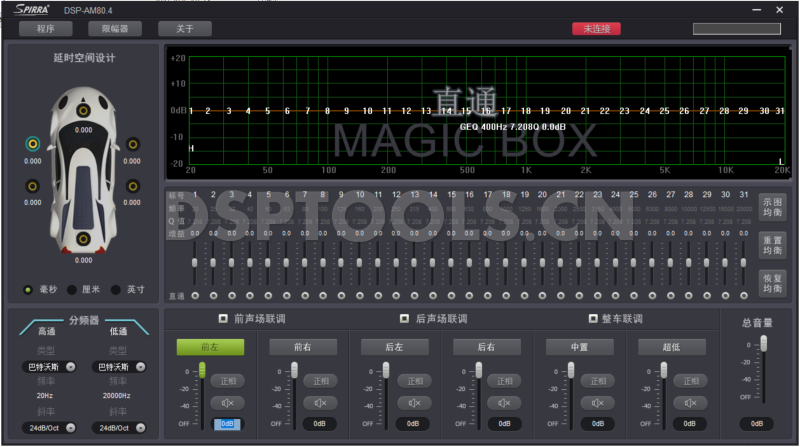Viewport: 800px width, 447px height.
Task: Select the 前左 channel button
Action: click(210, 347)
